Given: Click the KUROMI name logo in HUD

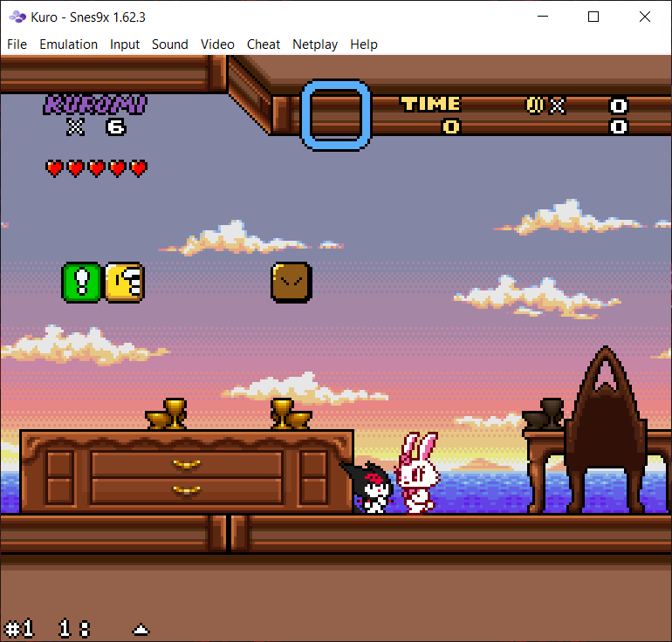Looking at the screenshot, I should coord(95,106).
